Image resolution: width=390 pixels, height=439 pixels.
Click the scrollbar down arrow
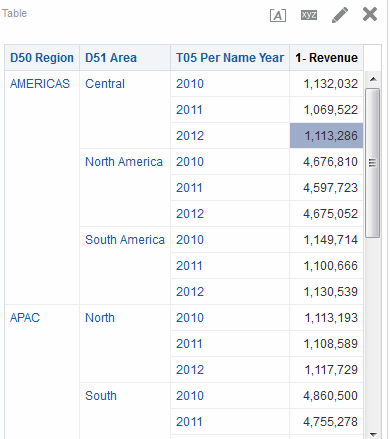coord(373,434)
